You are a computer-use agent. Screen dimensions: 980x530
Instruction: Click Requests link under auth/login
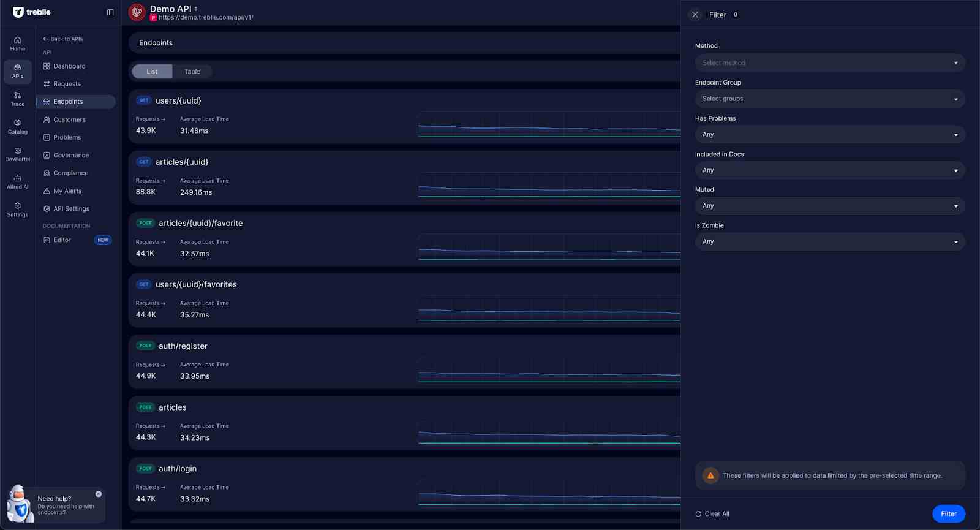[x=151, y=487]
